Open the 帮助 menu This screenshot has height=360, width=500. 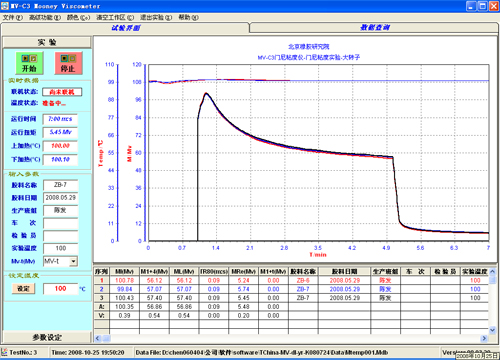188,17
